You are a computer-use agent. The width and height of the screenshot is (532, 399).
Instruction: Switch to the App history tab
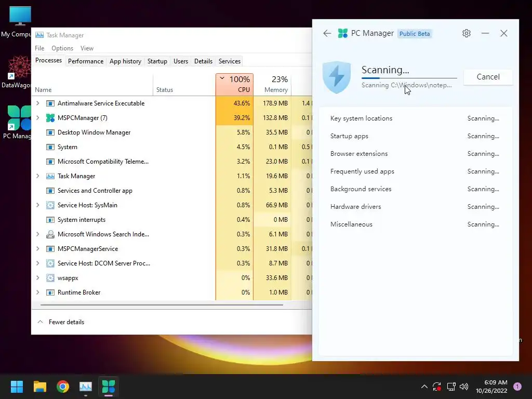click(125, 61)
